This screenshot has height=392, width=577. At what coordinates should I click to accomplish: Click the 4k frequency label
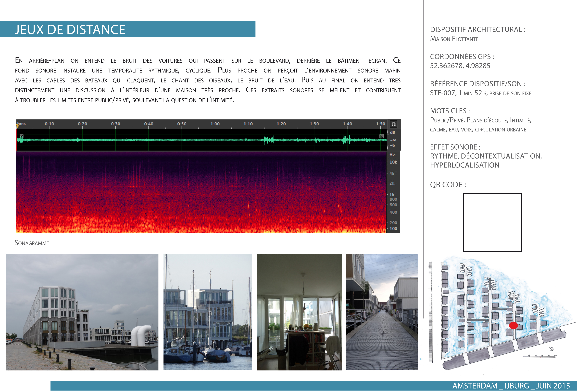click(x=392, y=173)
